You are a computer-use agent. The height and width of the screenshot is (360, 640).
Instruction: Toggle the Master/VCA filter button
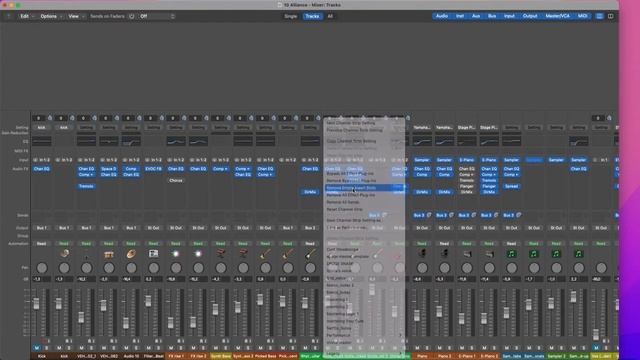pyautogui.click(x=558, y=16)
